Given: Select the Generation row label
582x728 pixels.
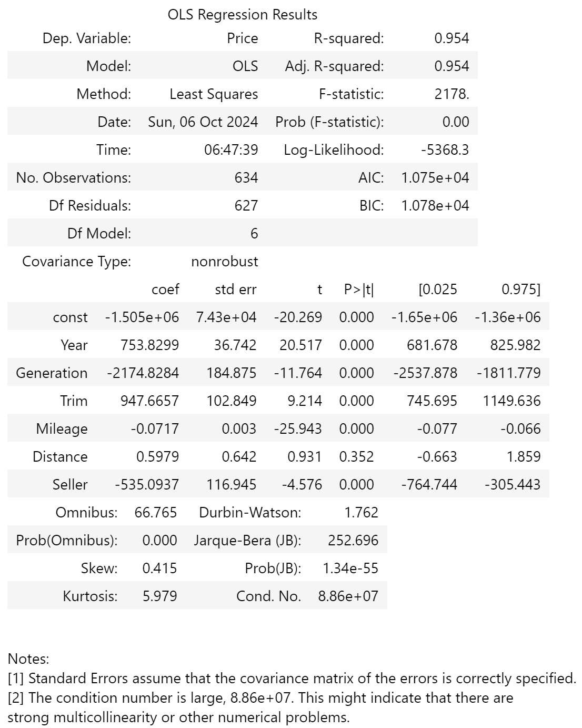Looking at the screenshot, I should [x=52, y=373].
